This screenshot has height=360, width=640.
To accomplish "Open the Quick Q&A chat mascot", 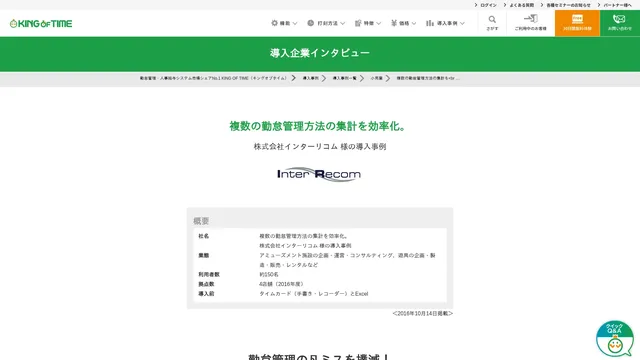I will pyautogui.click(x=615, y=338).
